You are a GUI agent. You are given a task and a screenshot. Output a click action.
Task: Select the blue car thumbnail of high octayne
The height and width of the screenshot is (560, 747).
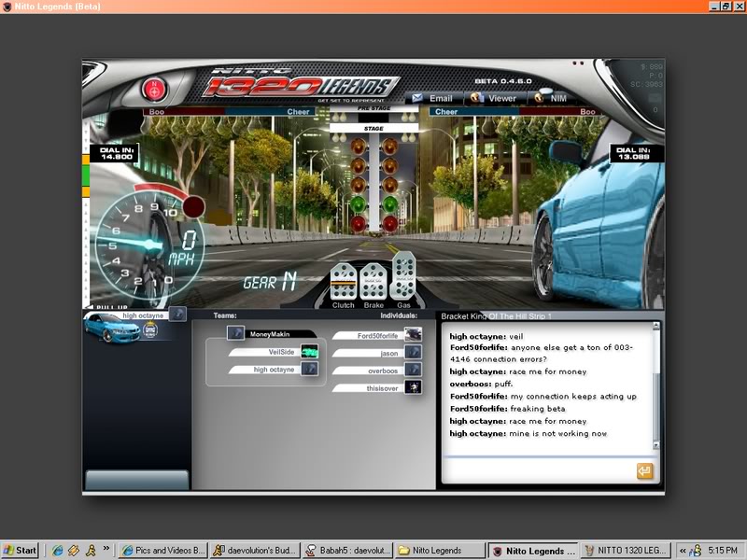111,329
